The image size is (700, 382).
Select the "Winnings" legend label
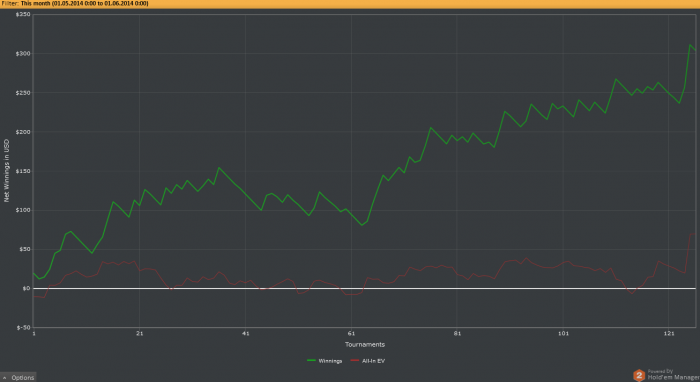[330, 361]
